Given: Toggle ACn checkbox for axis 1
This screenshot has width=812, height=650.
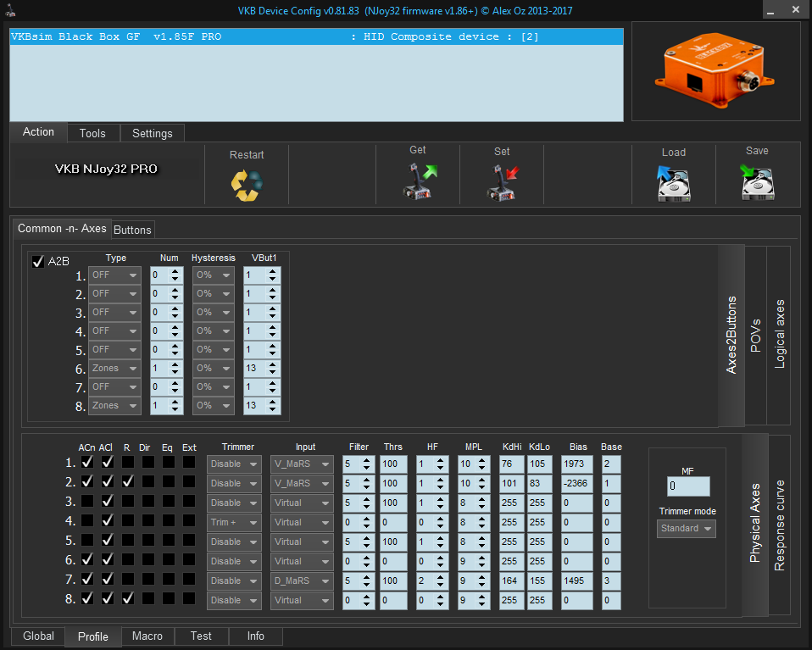Looking at the screenshot, I should tap(87, 462).
